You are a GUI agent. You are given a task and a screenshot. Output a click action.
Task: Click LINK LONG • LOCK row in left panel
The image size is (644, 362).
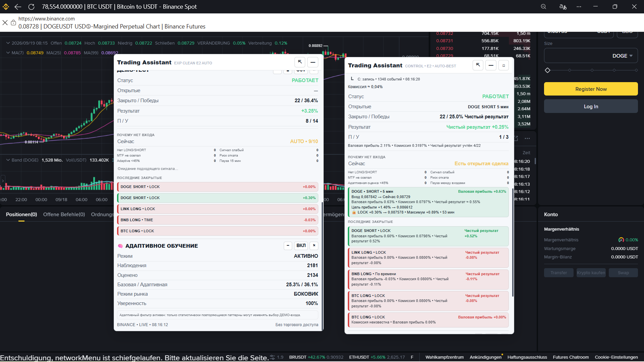(218, 209)
